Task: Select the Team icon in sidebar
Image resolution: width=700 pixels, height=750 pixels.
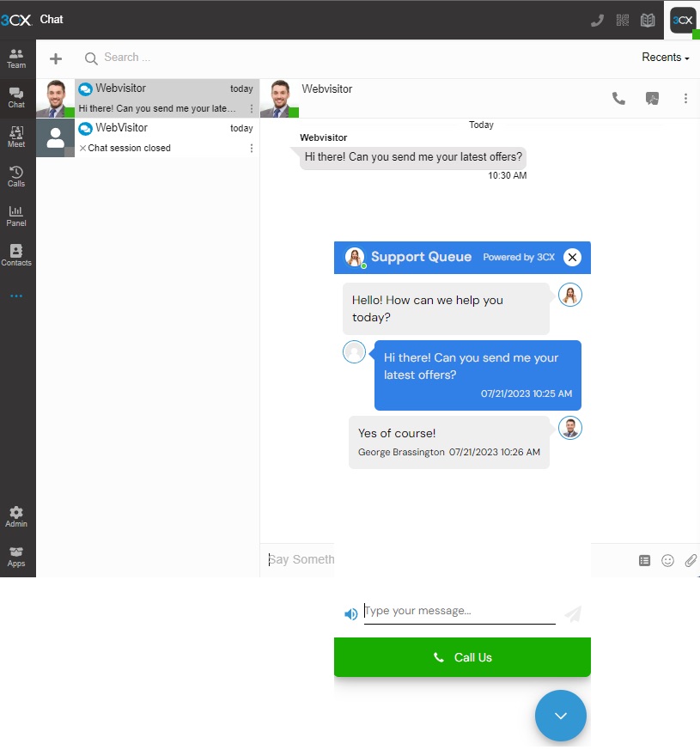Action: pyautogui.click(x=16, y=58)
